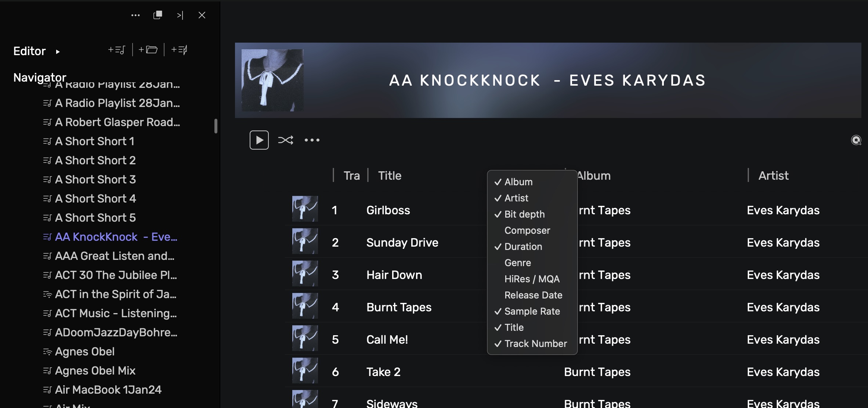Enable Genre in the column menu
868x408 pixels.
tap(517, 263)
